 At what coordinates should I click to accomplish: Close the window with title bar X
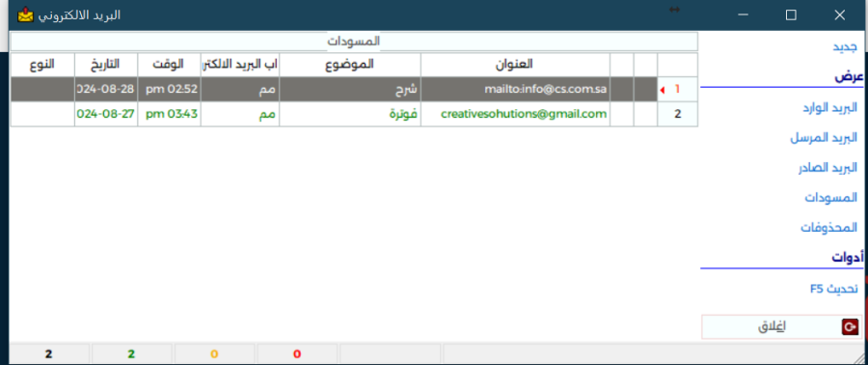pos(839,14)
